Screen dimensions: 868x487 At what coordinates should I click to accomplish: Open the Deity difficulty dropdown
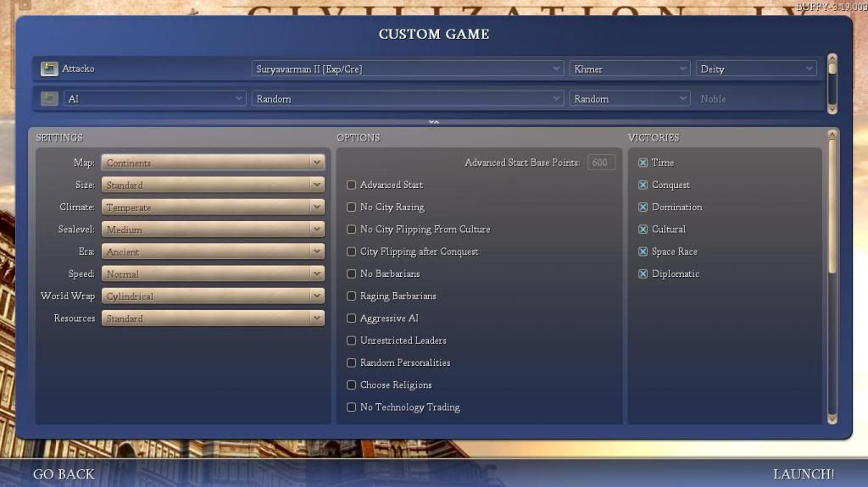[755, 69]
